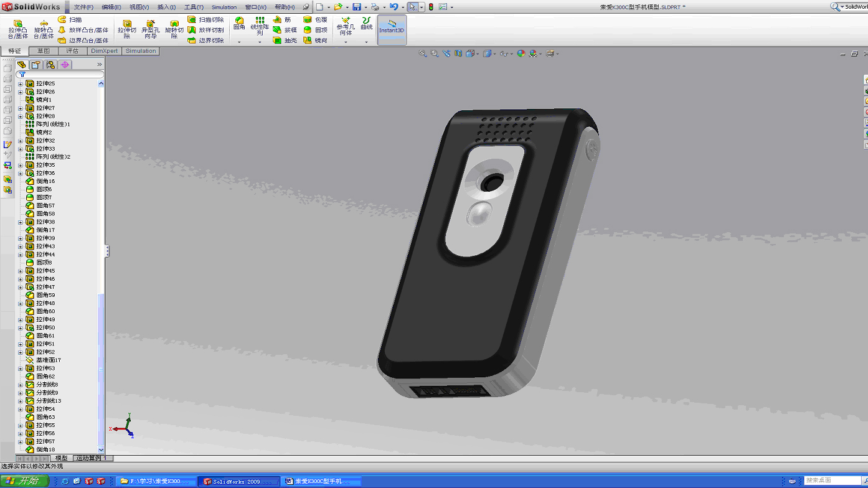The height and width of the screenshot is (488, 868).
Task: Click the 镜向 mirror tool in toolbar
Action: pos(315,40)
